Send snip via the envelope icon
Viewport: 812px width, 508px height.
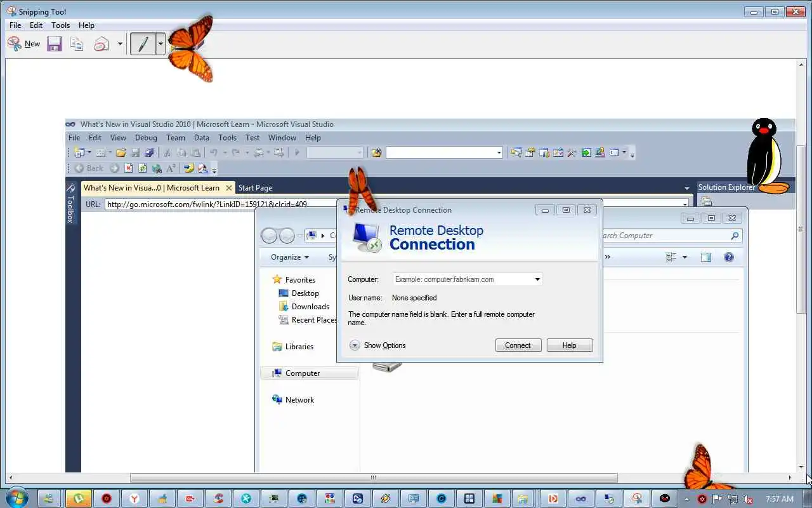pos(101,44)
